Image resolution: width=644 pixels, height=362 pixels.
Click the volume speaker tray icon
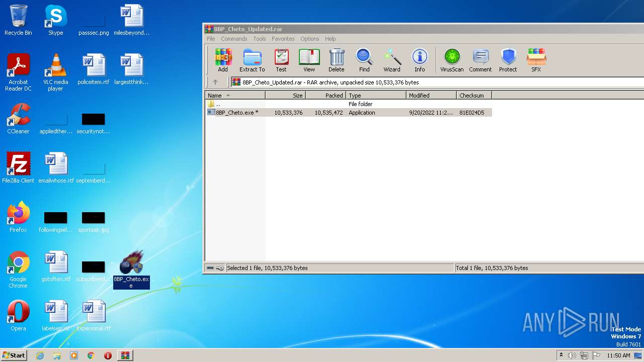tap(572, 355)
